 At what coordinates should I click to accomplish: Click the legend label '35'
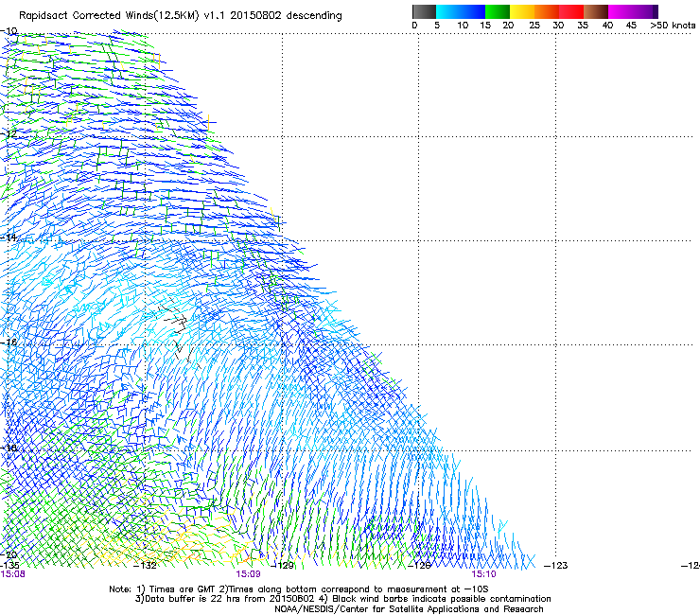583,26
